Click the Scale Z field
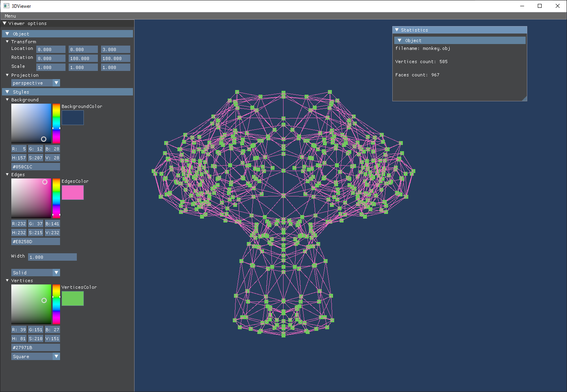Screen dimensions: 567x392 pos(115,67)
